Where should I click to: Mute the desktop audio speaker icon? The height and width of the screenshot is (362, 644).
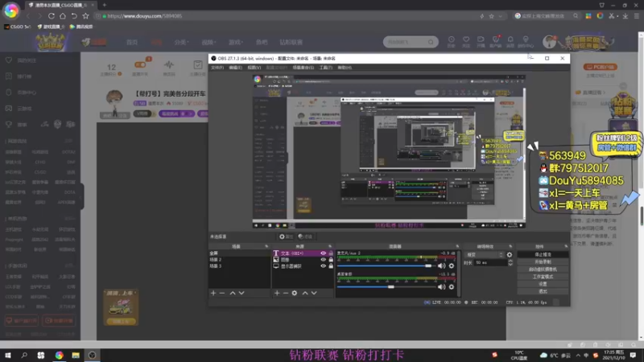click(441, 287)
